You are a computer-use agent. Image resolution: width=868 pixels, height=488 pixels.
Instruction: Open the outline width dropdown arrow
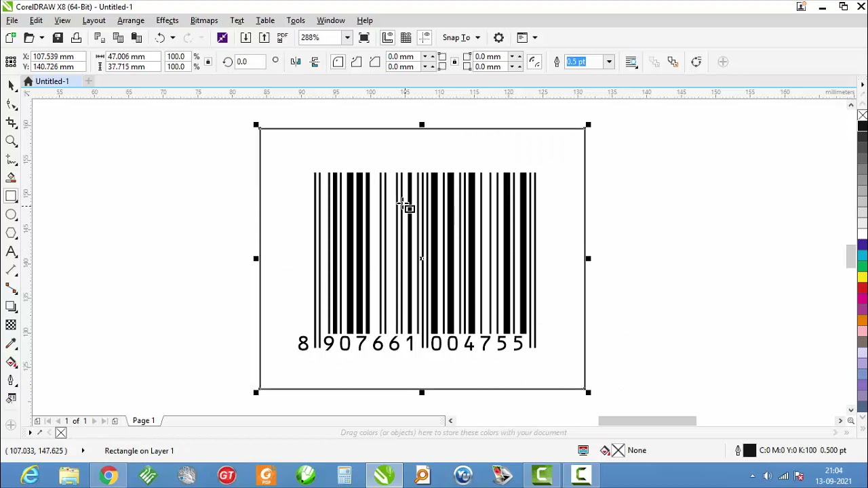(x=609, y=62)
